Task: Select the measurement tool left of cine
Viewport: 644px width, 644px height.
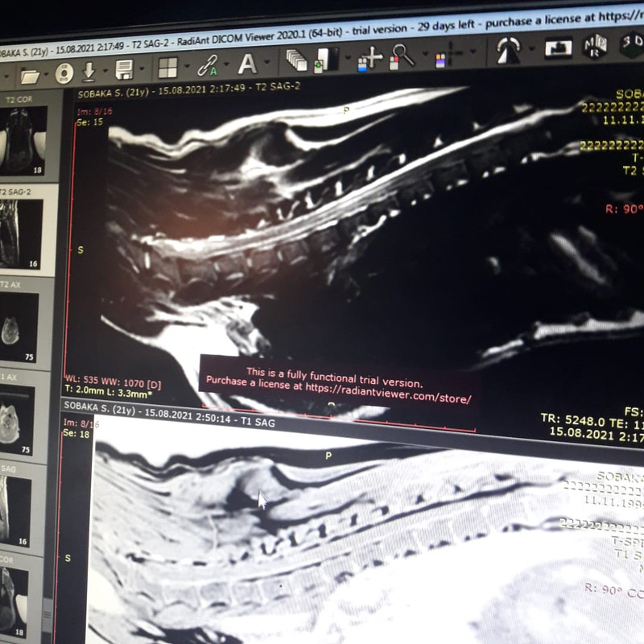Action: 508,51
